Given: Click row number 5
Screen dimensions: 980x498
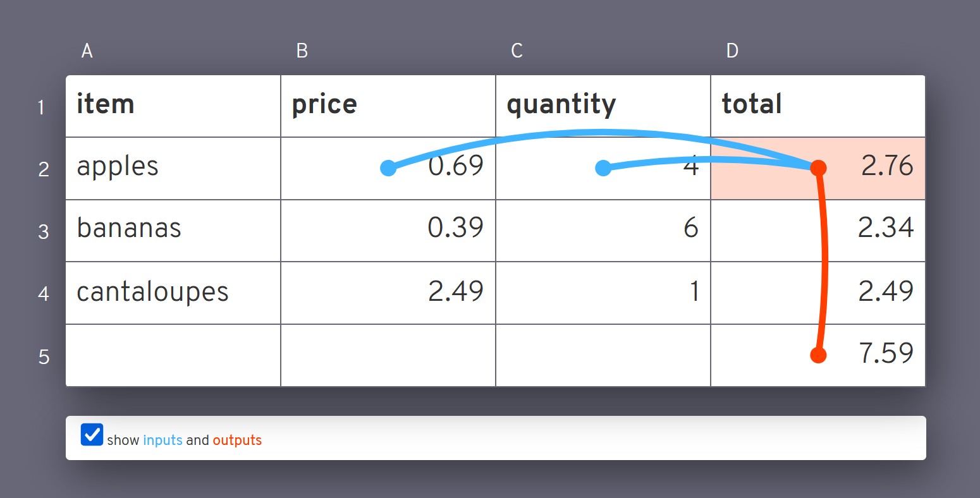Looking at the screenshot, I should (44, 356).
